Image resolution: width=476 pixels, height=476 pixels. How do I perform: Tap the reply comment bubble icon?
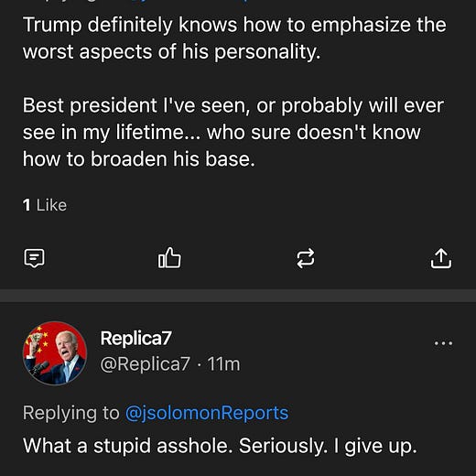tap(34, 258)
